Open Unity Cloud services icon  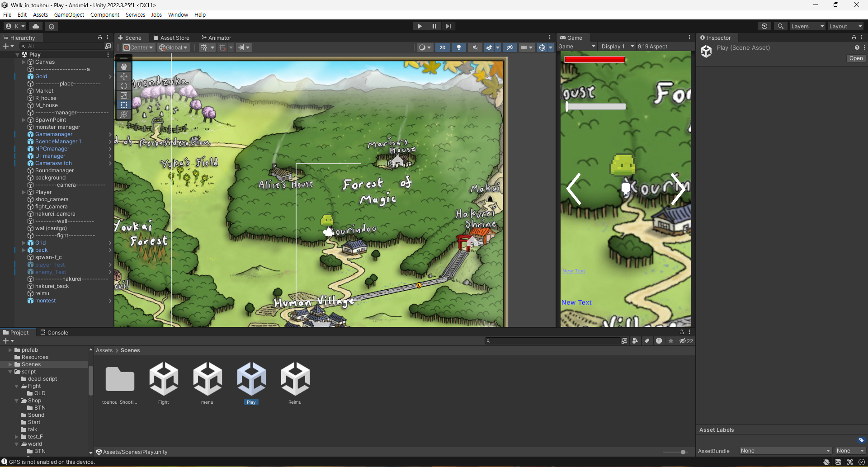pyautogui.click(x=36, y=26)
